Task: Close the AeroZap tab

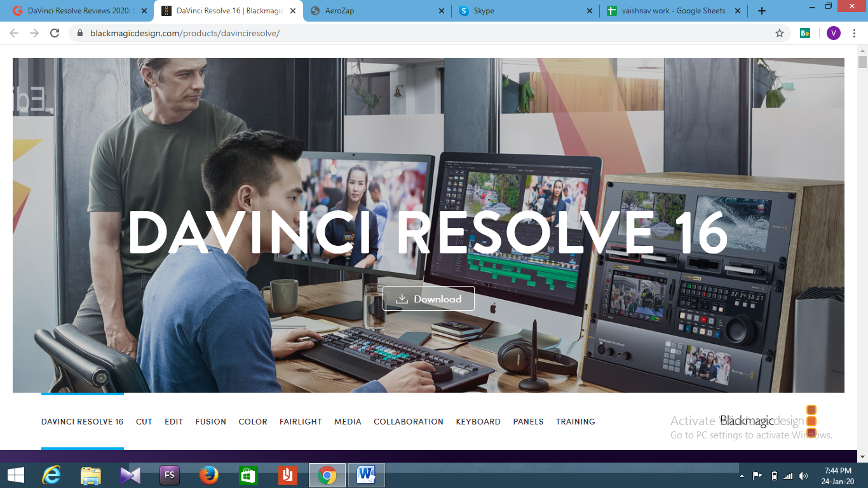Action: tap(441, 11)
